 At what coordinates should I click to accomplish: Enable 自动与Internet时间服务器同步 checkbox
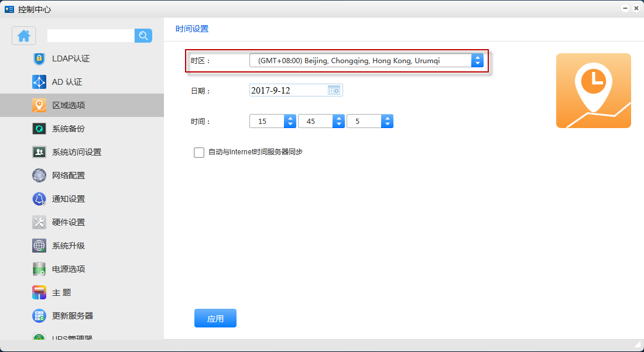(x=199, y=153)
